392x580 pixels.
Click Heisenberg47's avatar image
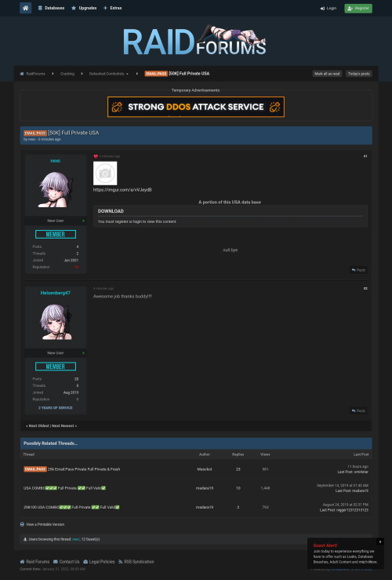tap(56, 322)
